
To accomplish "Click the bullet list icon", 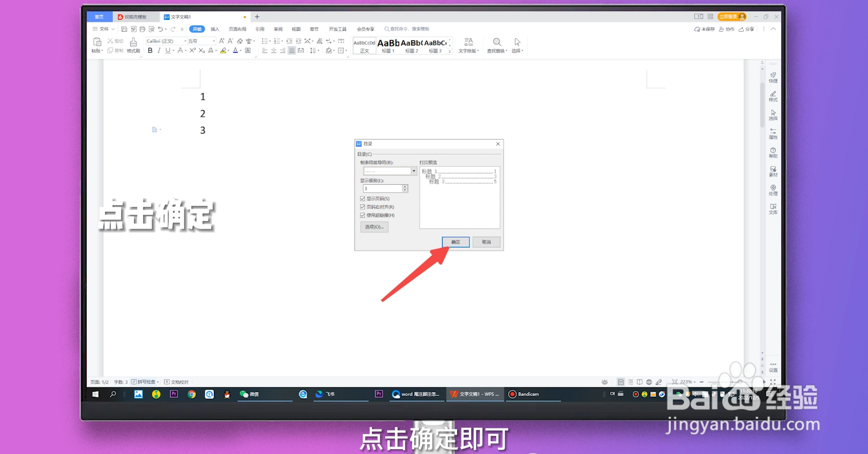I will (265, 41).
